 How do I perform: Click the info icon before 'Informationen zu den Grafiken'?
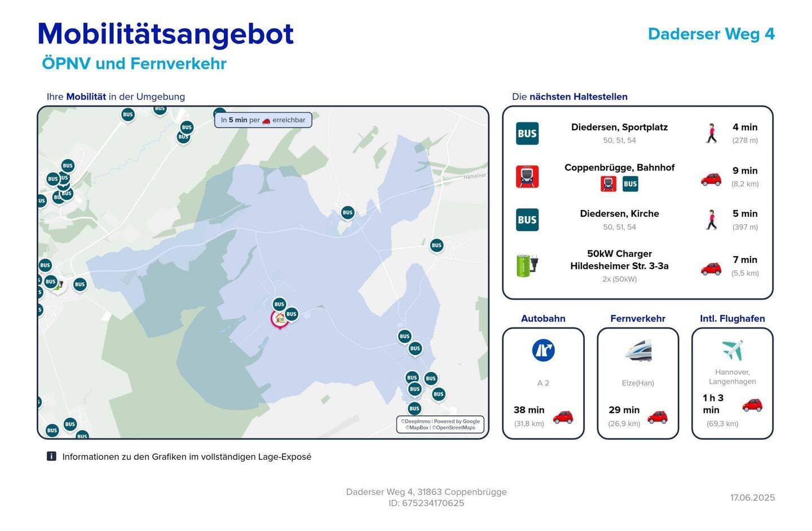coord(51,457)
